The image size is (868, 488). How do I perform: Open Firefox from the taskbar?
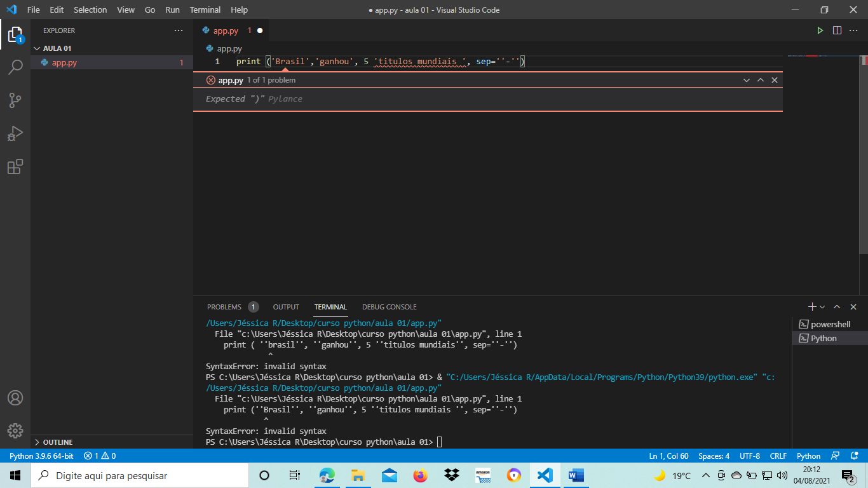click(x=420, y=475)
